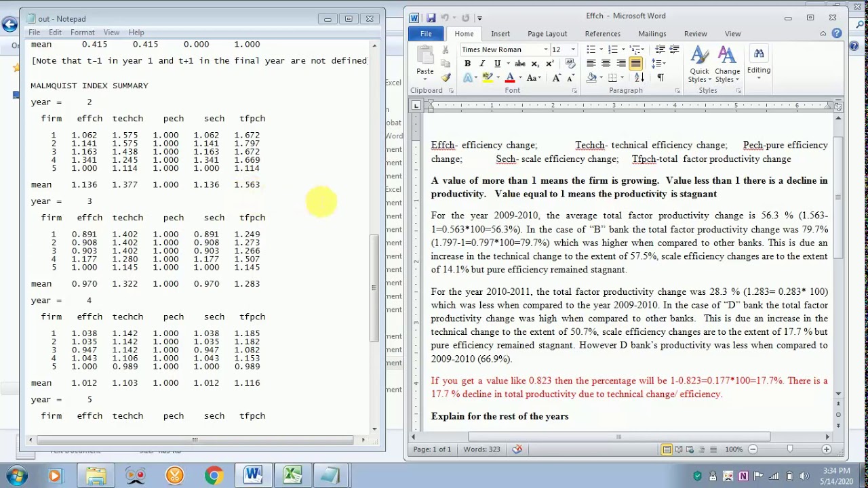Toggle Bold formatting in Word
This screenshot has height=488, width=868.
tap(467, 64)
